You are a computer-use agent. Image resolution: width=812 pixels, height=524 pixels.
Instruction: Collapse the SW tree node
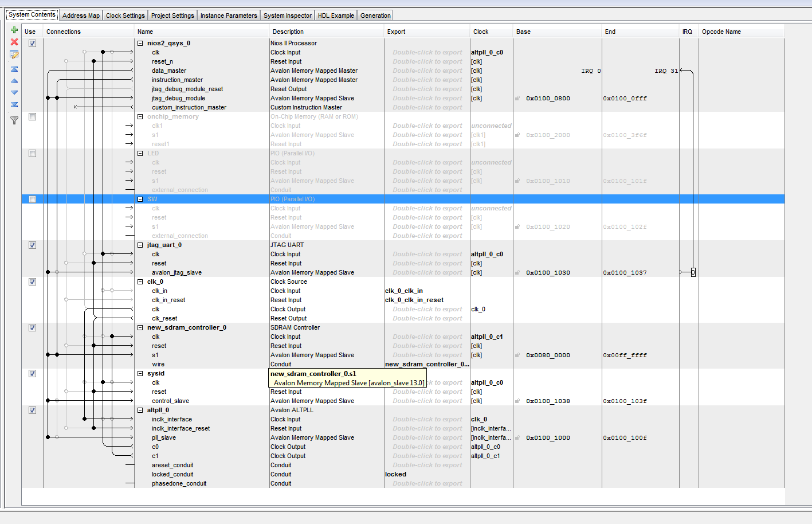tap(140, 199)
